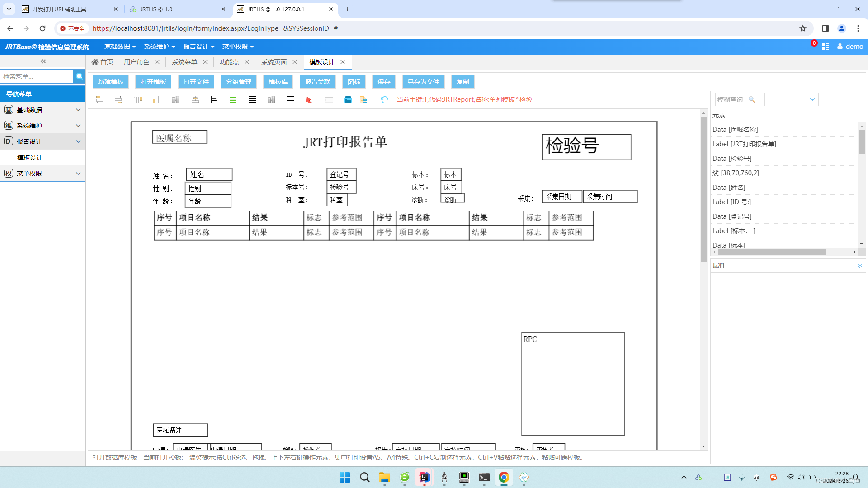Open 系统维护 dropdown in top menu bar

tap(159, 47)
